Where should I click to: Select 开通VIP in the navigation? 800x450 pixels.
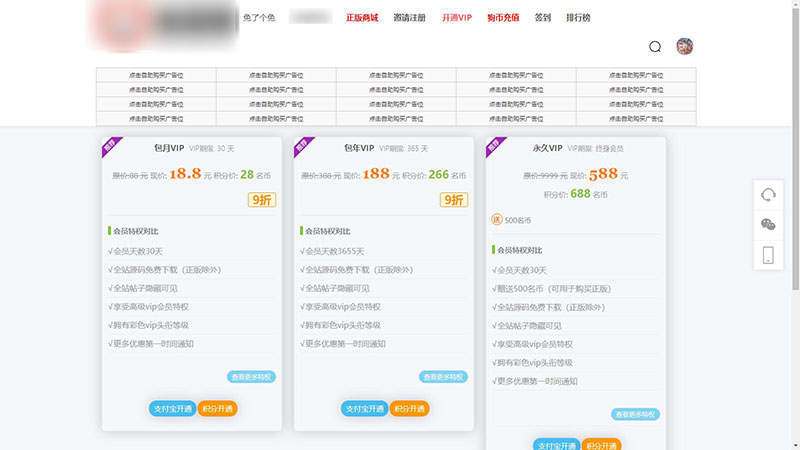pyautogui.click(x=457, y=18)
